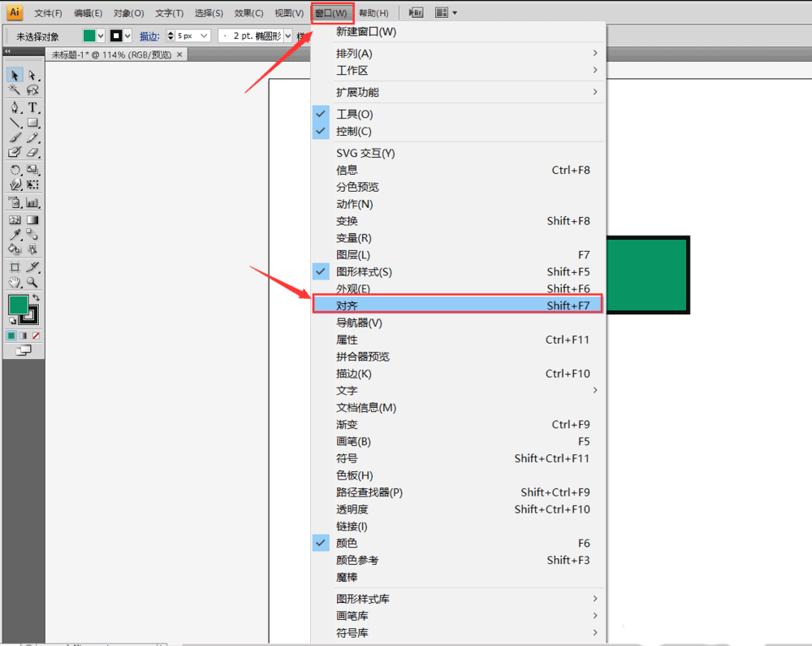Viewport: 812px width, 646px height.
Task: Select the Free Transform tool
Action: 32,184
